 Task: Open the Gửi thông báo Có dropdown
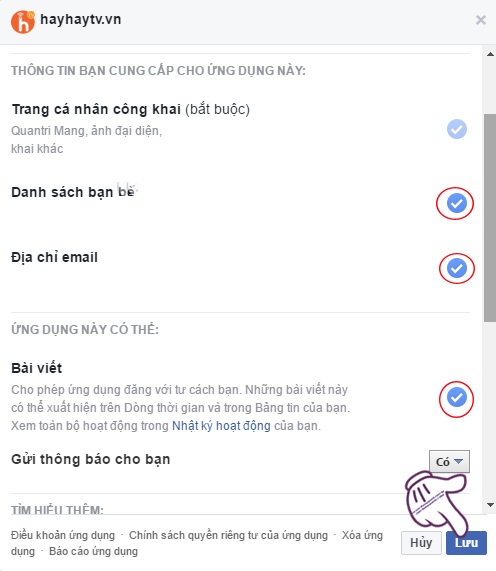[x=449, y=461]
